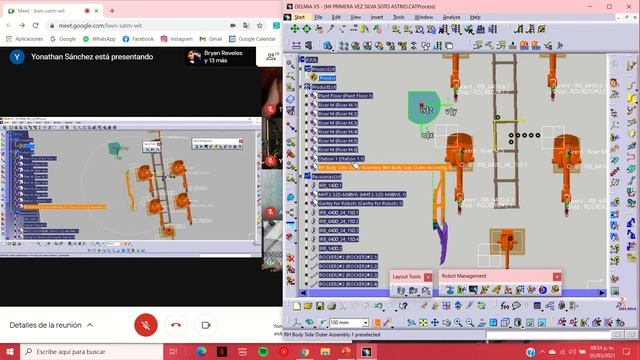Click the Zoom Out magnifier icon
The width and height of the screenshot is (640, 360).
pos(470,322)
